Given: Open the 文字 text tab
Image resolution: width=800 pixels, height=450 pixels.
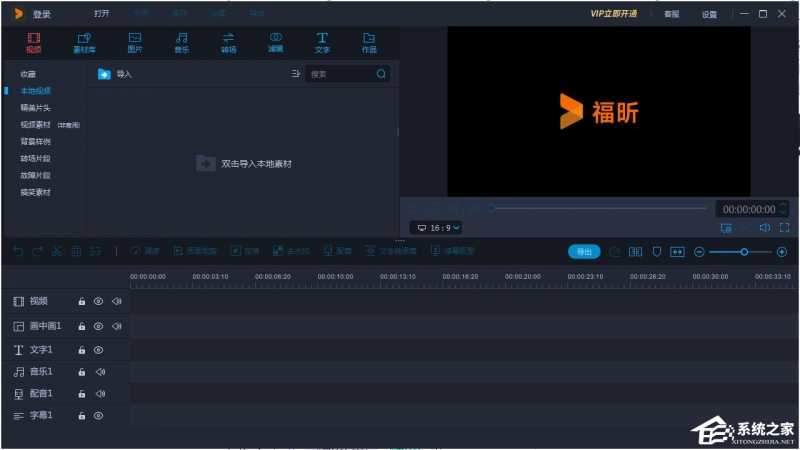Looking at the screenshot, I should 322,43.
